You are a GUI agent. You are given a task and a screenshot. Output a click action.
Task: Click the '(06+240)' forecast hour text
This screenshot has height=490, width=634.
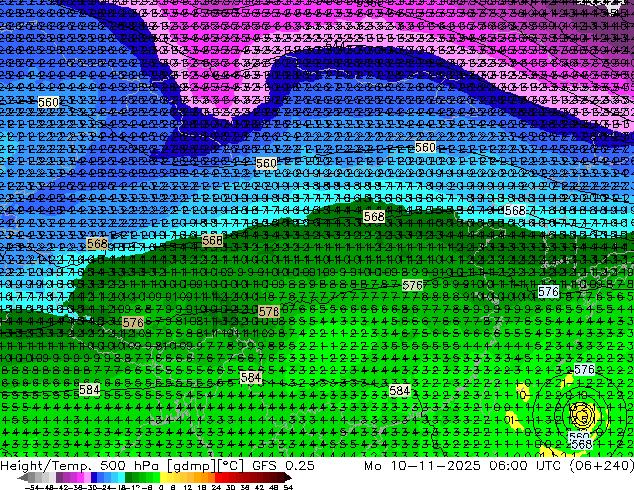pyautogui.click(x=601, y=466)
